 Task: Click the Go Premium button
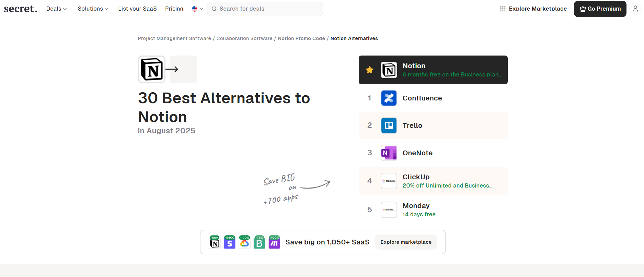pos(600,9)
